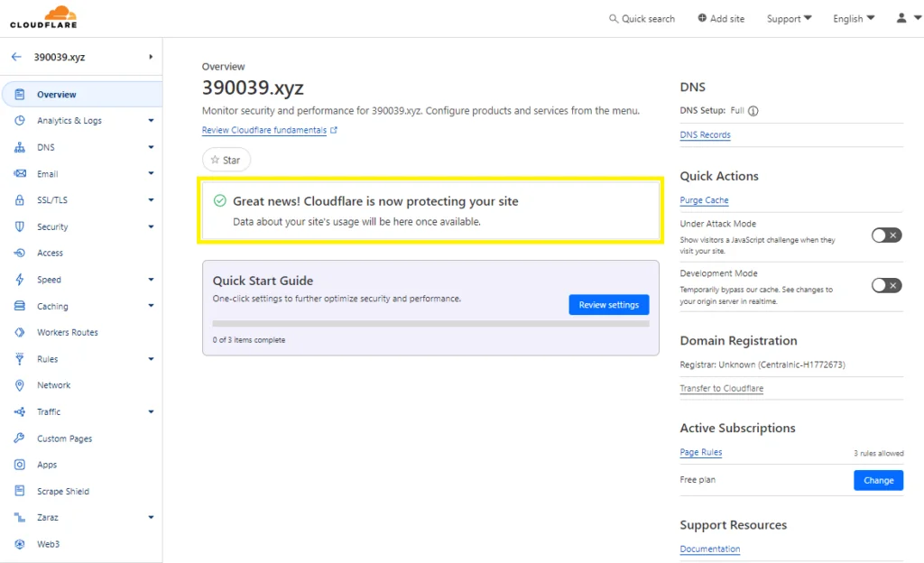
Task: Expand the Caching submenu arrow
Action: (x=151, y=306)
